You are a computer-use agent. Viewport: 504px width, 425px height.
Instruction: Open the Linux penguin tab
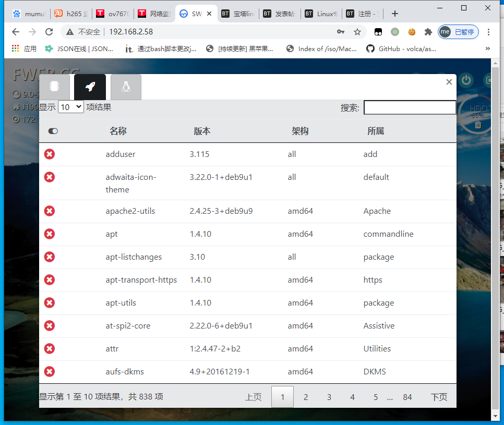[x=126, y=87]
